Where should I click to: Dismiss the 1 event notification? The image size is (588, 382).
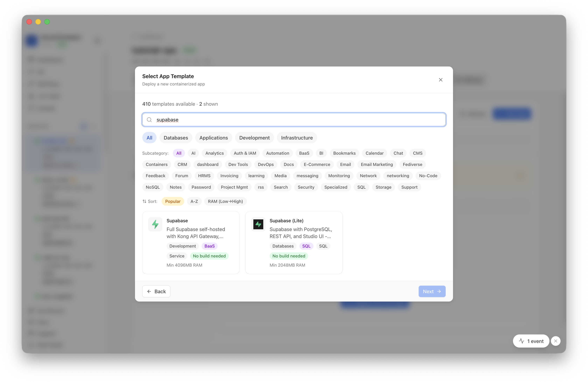point(555,341)
